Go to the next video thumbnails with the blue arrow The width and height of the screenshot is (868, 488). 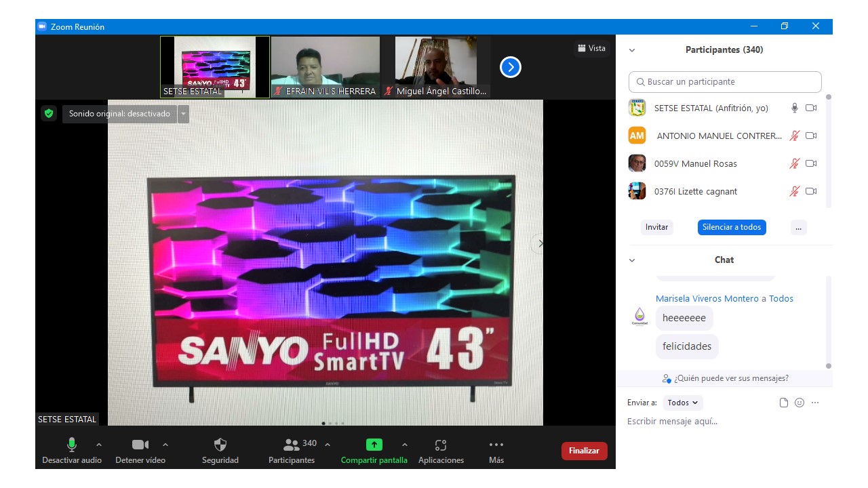point(511,67)
